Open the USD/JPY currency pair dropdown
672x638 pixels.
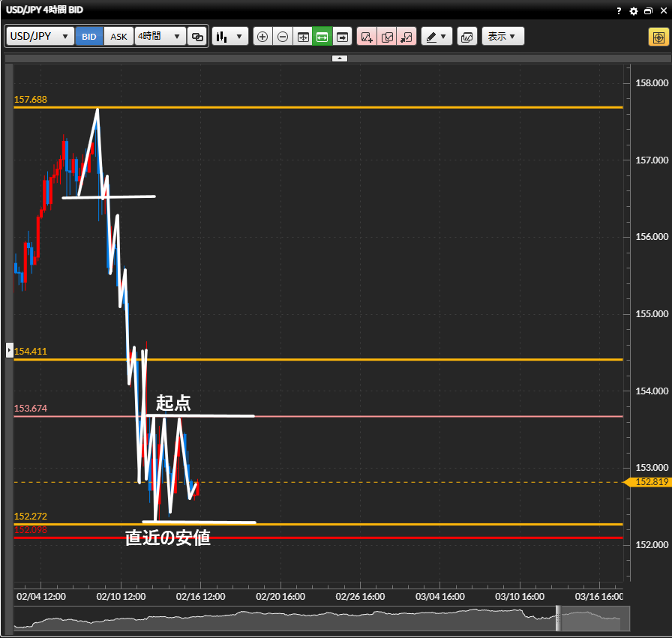pyautogui.click(x=40, y=37)
